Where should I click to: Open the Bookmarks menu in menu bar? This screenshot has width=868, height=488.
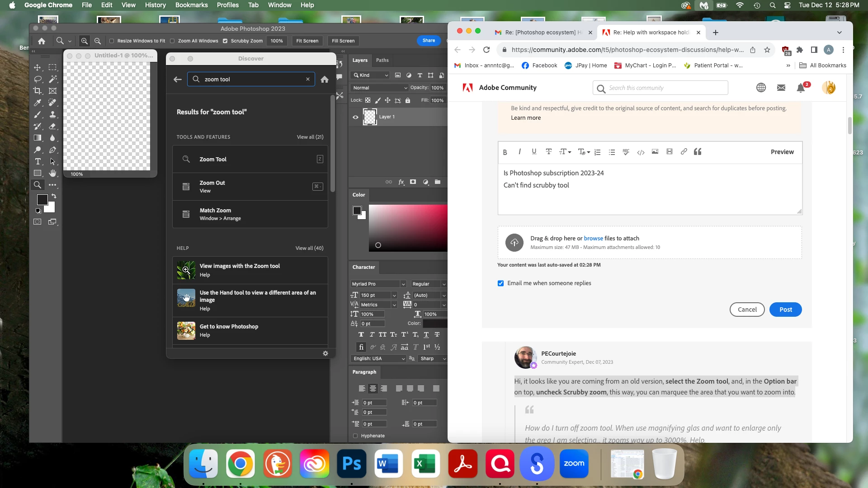tap(191, 5)
